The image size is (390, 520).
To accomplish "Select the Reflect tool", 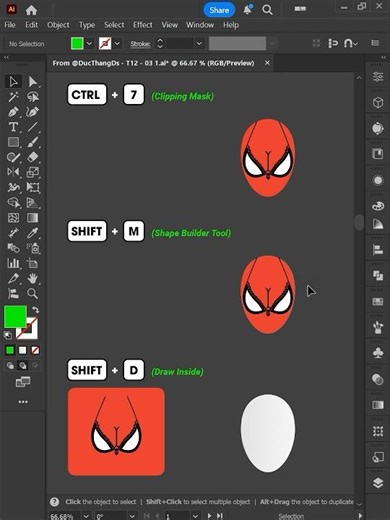I will (13, 172).
